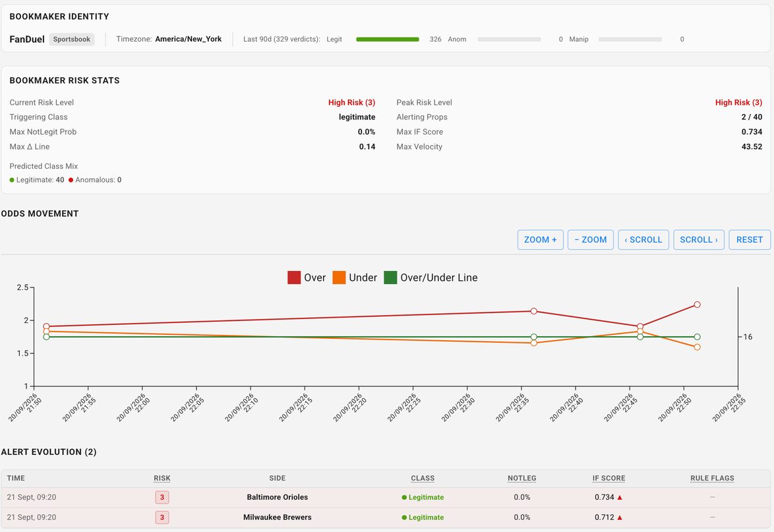
Task: Click the first Over data point near 21:50
Action: pos(46,326)
